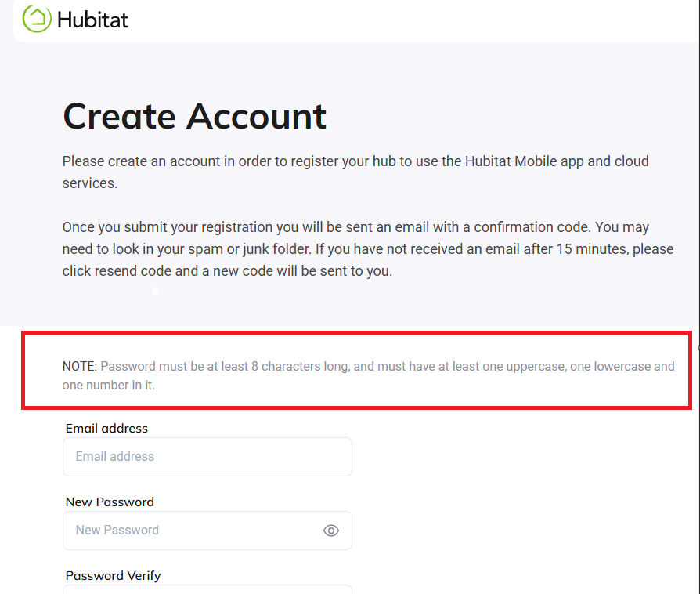Focus the Email address input field
The width and height of the screenshot is (700, 594).
click(x=207, y=457)
